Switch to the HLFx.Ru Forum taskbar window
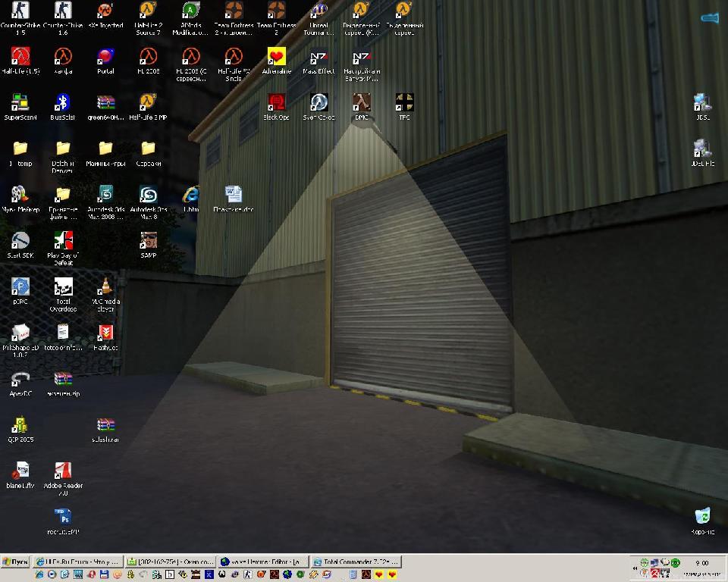The height and width of the screenshot is (582, 728). click(x=78, y=562)
